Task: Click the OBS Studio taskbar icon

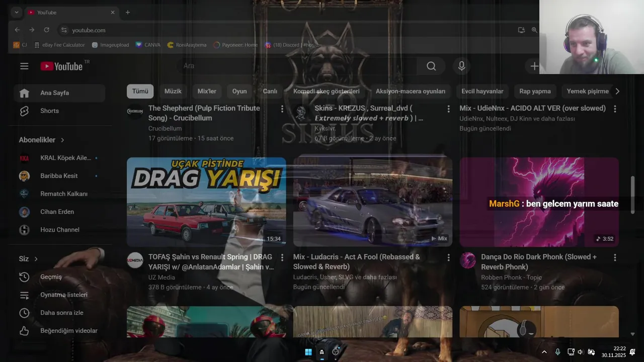Action: [336, 352]
